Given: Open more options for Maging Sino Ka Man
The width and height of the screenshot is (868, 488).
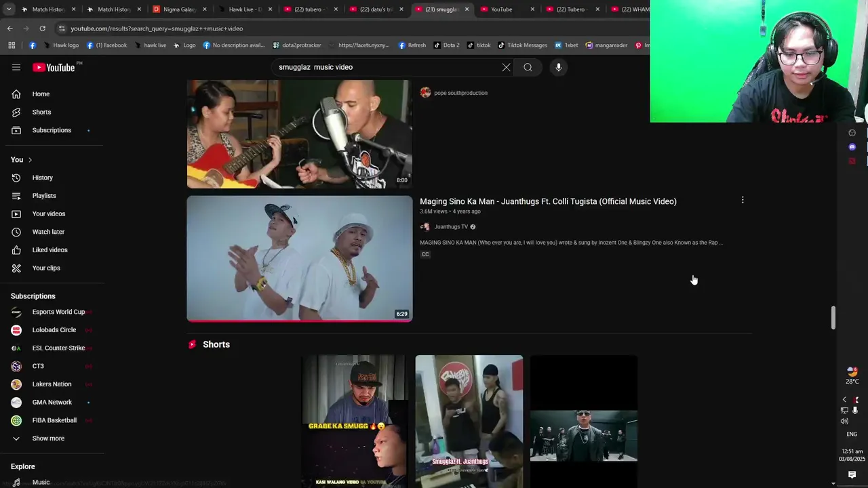Looking at the screenshot, I should pyautogui.click(x=743, y=200).
